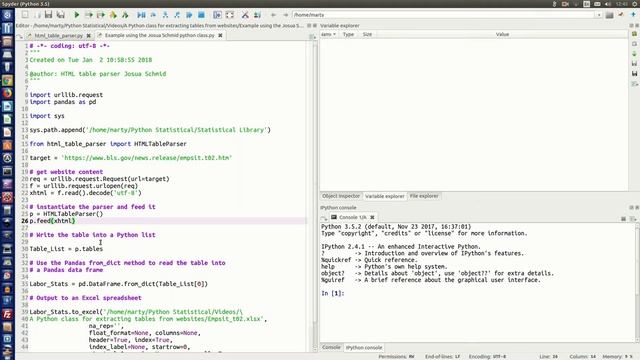
Task: Click the Debug file icon
Action: click(141, 15)
